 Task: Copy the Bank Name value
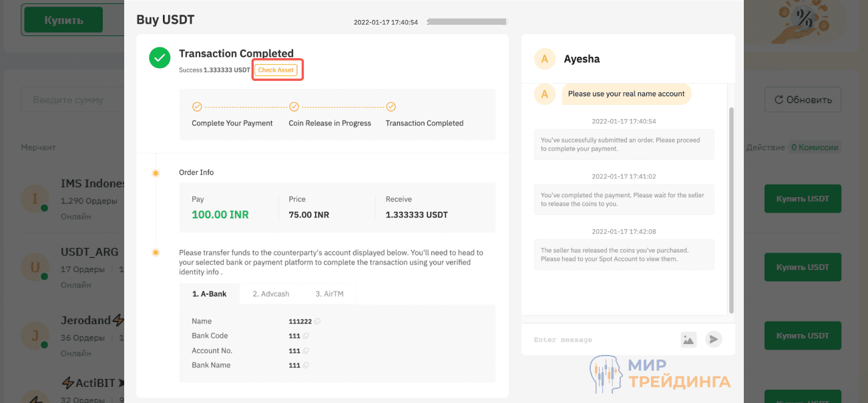305,365
